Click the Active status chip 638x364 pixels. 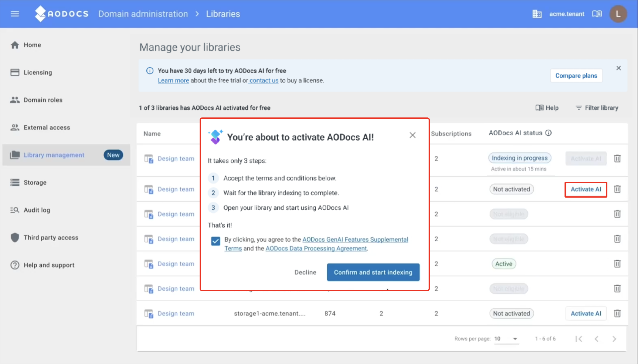[x=504, y=264]
